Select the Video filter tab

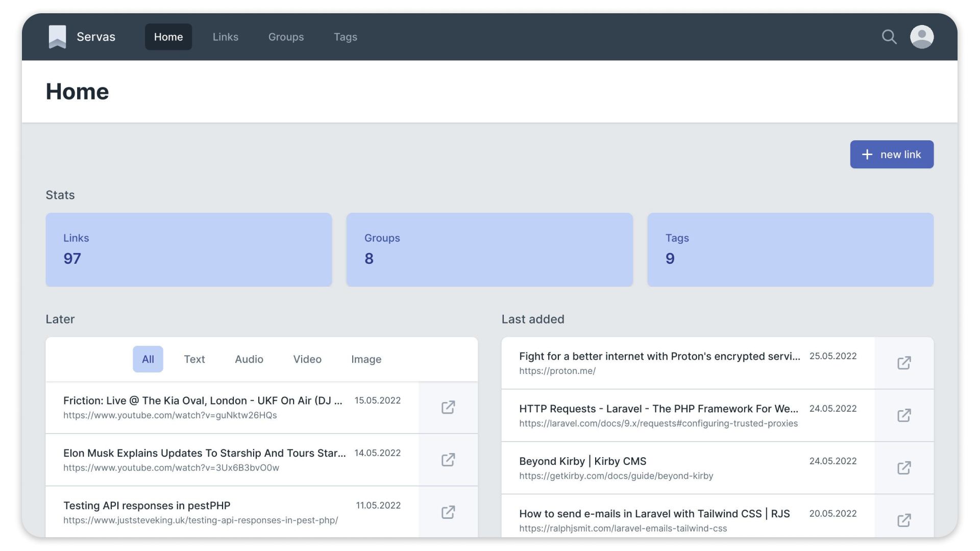click(x=307, y=359)
